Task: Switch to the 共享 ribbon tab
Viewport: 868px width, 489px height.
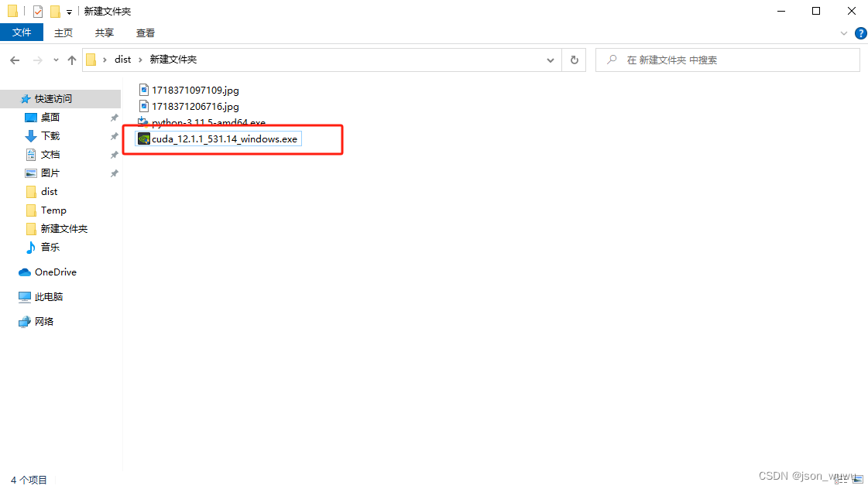Action: (x=104, y=32)
